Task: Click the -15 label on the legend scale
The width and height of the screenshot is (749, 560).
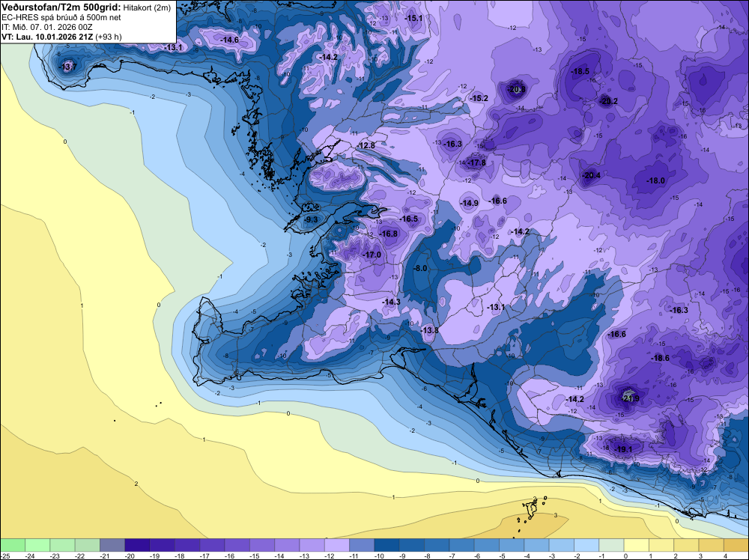Action: [x=255, y=556]
